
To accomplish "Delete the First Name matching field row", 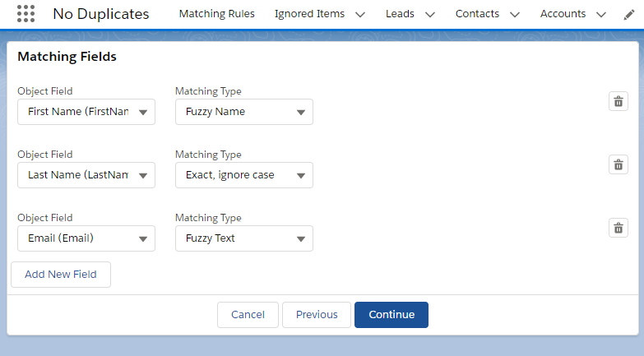I will (618, 101).
